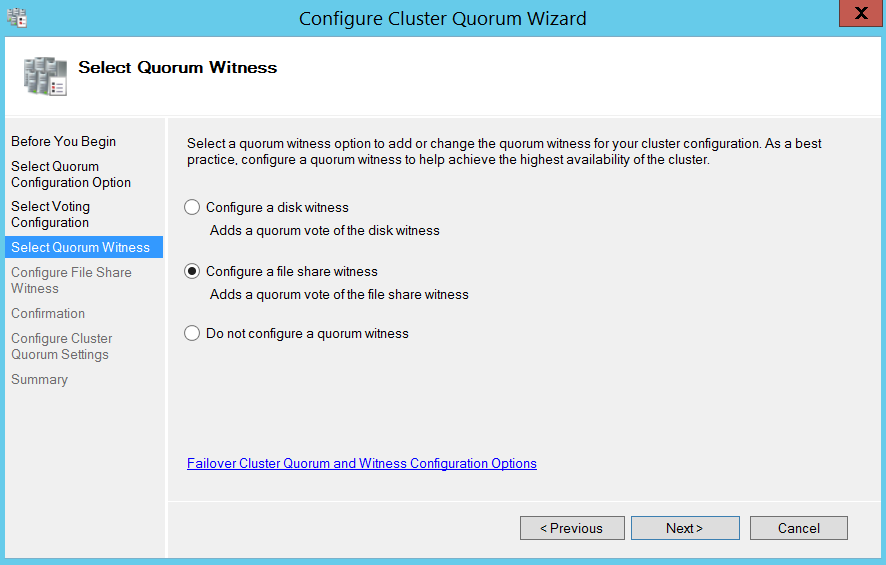
Task: Click the Summary step in the sidebar
Action: (39, 380)
